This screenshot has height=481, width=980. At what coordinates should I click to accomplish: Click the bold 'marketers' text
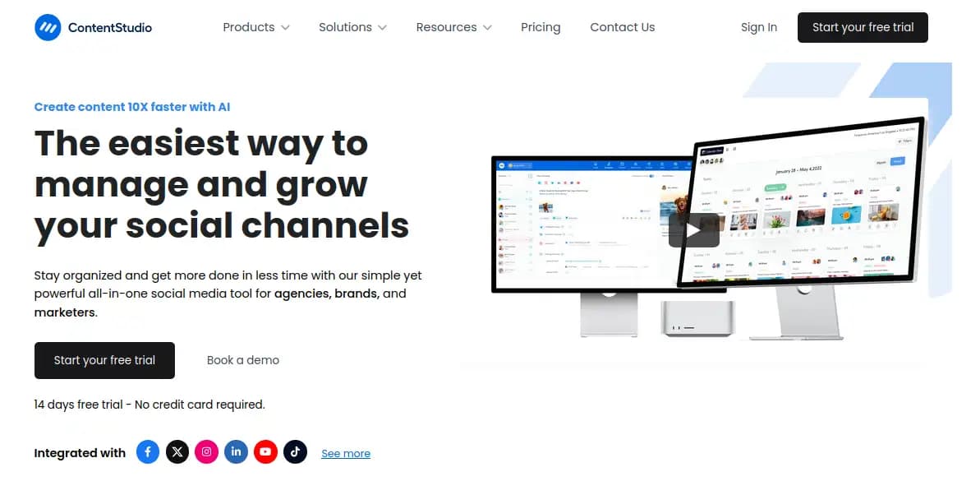pyautogui.click(x=66, y=312)
